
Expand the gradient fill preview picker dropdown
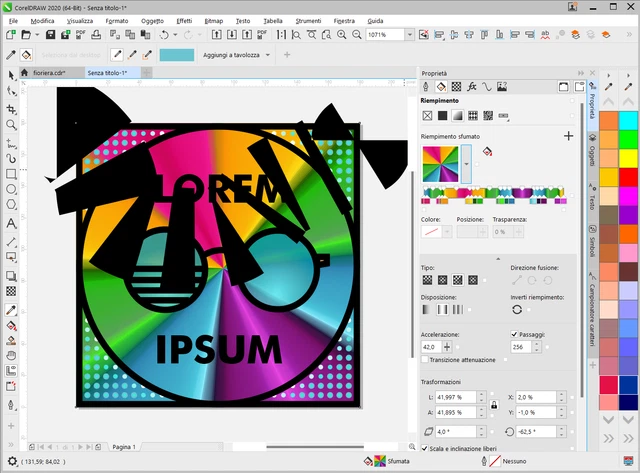(x=466, y=163)
